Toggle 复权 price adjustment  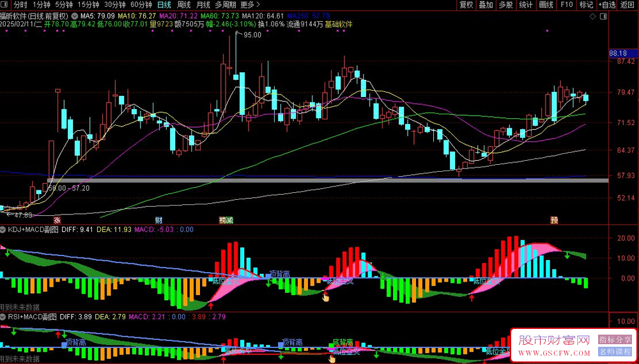(x=466, y=4)
